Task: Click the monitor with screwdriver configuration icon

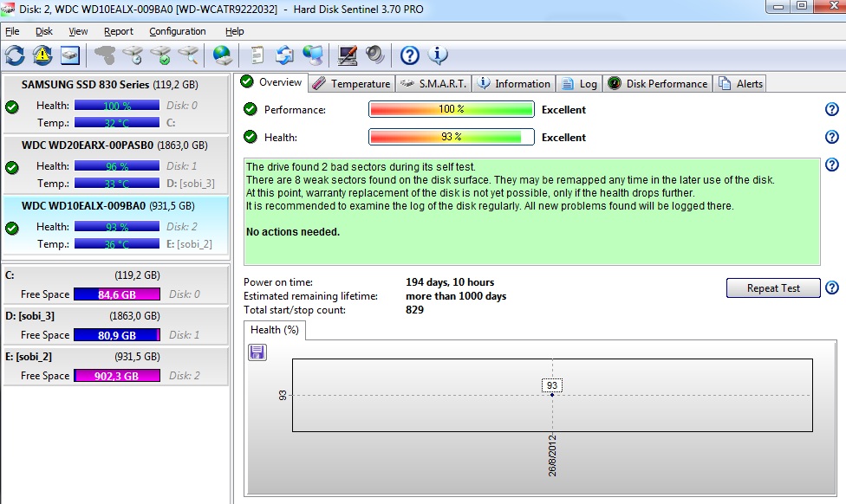Action: (x=347, y=55)
